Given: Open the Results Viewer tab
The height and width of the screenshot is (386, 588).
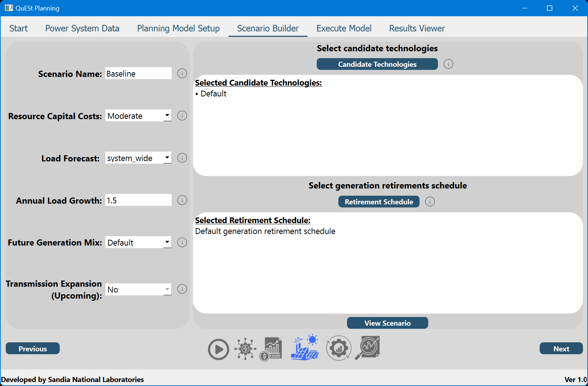Looking at the screenshot, I should (x=417, y=29).
